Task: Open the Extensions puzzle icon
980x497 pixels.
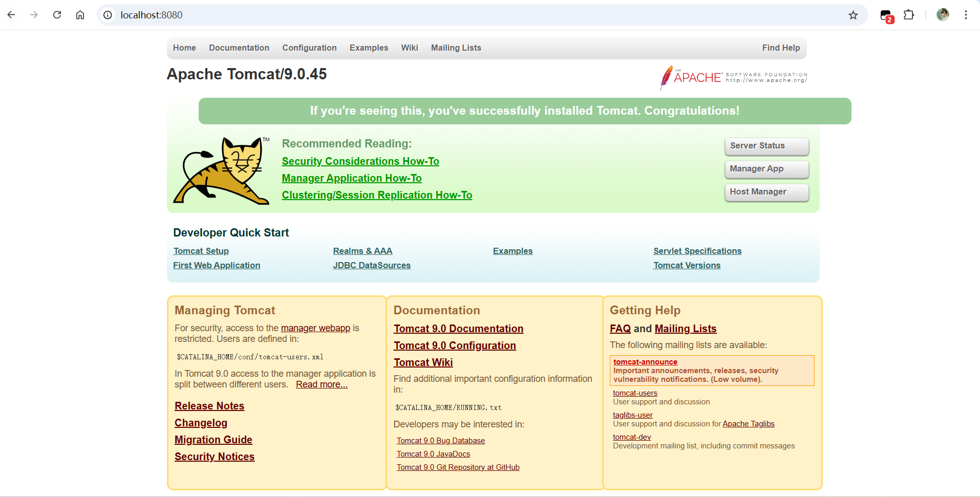Action: pos(909,15)
